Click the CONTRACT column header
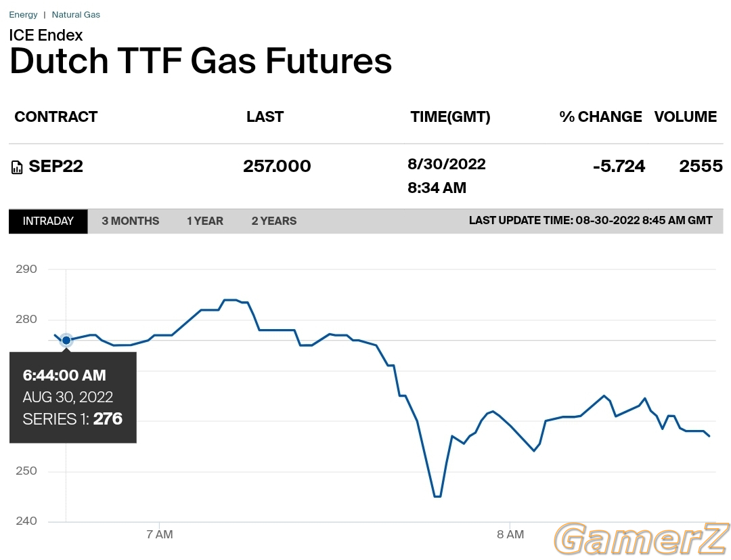 coord(56,116)
